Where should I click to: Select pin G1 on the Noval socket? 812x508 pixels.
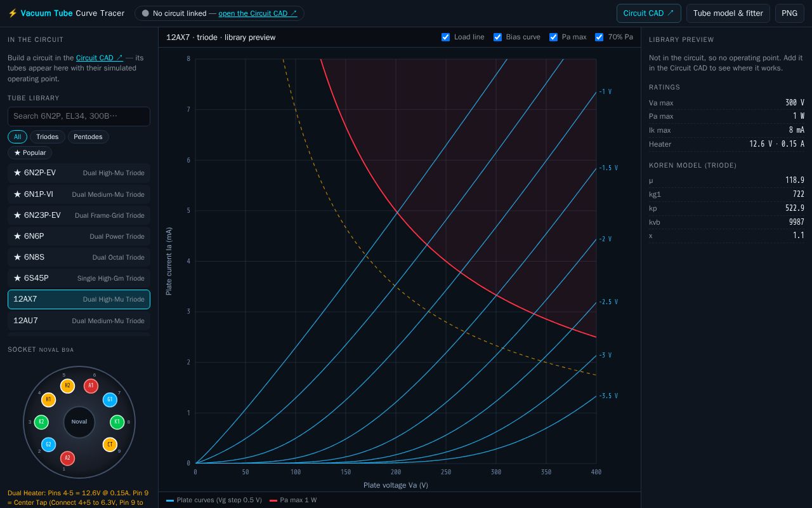110,400
